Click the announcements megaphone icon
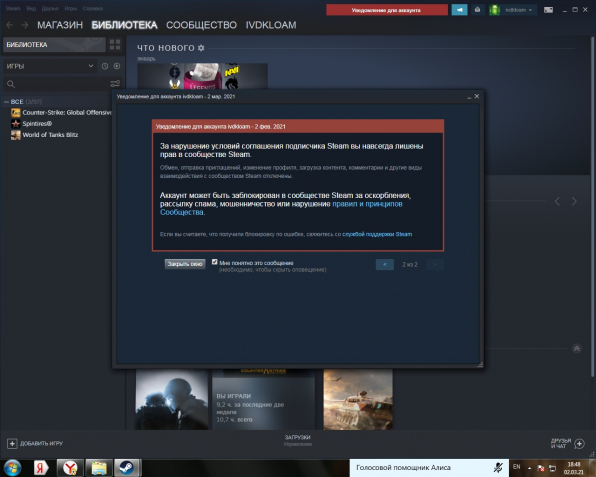 [x=459, y=10]
